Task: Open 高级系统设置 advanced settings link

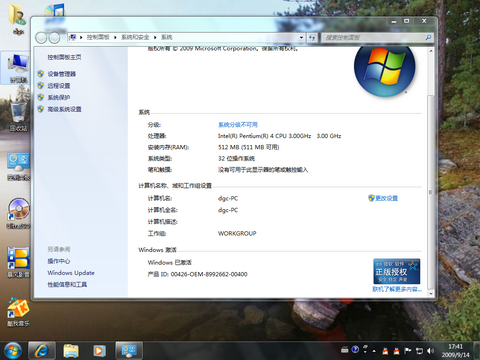Action: tap(64, 109)
